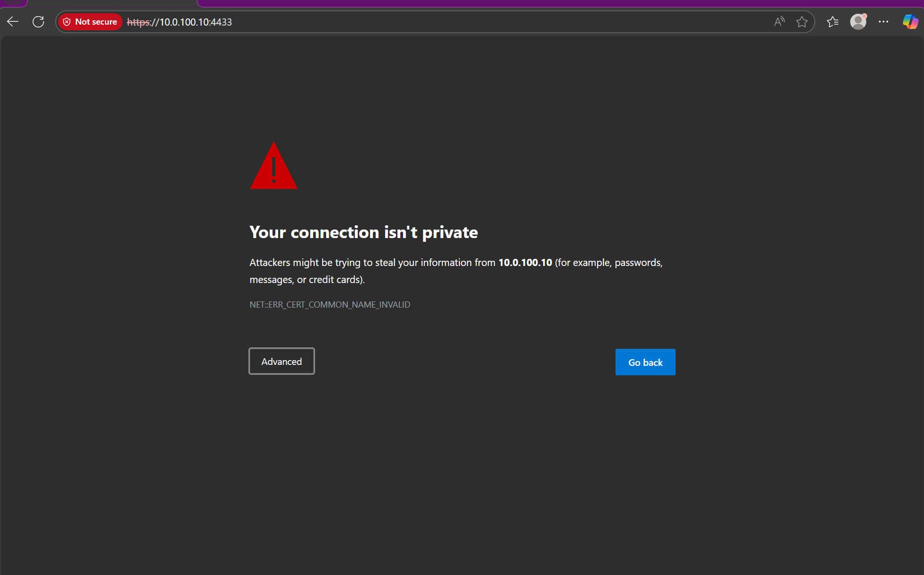Expand the Advanced options section
This screenshot has height=575, width=924.
point(282,362)
